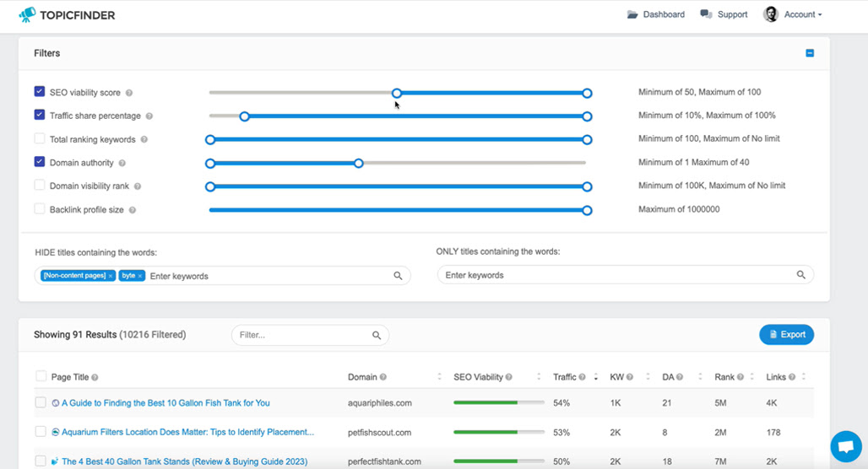The width and height of the screenshot is (868, 469).
Task: Remove the byte keyword tag
Action: click(140, 276)
